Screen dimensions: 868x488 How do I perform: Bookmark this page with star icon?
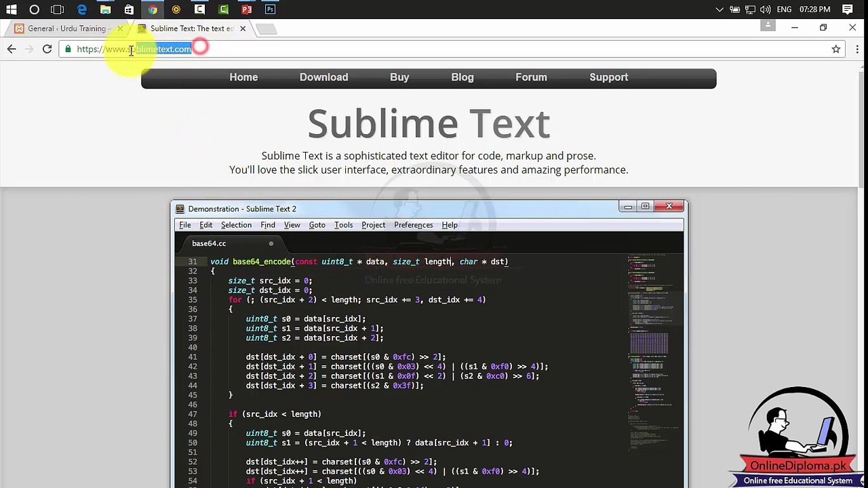835,49
